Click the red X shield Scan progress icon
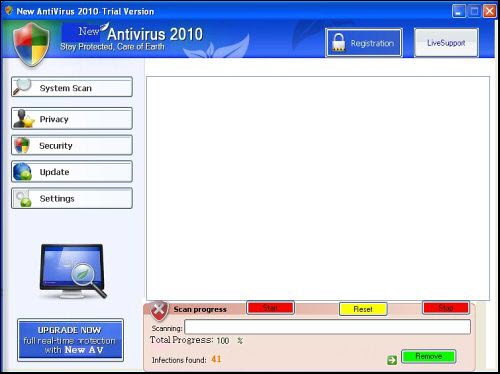The width and height of the screenshot is (500, 374). pyautogui.click(x=159, y=311)
